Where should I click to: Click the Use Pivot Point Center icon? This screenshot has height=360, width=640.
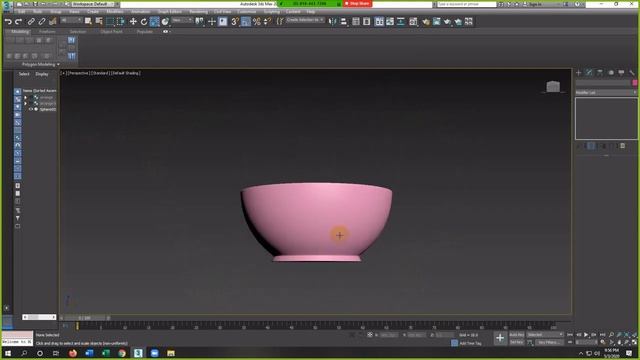point(200,22)
